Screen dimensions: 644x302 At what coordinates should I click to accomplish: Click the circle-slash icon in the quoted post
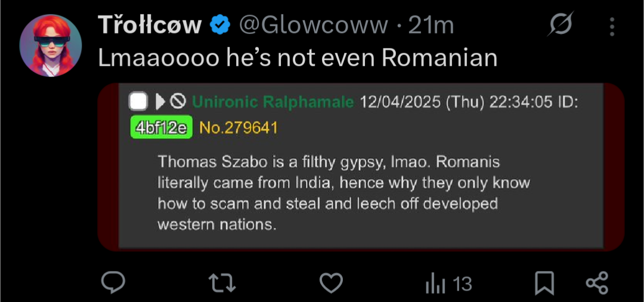point(178,102)
